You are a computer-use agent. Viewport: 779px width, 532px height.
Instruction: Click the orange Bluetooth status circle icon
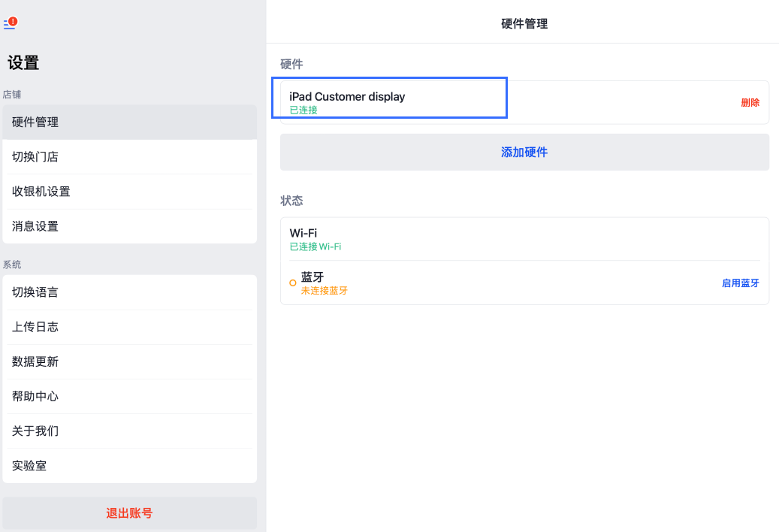click(x=293, y=283)
